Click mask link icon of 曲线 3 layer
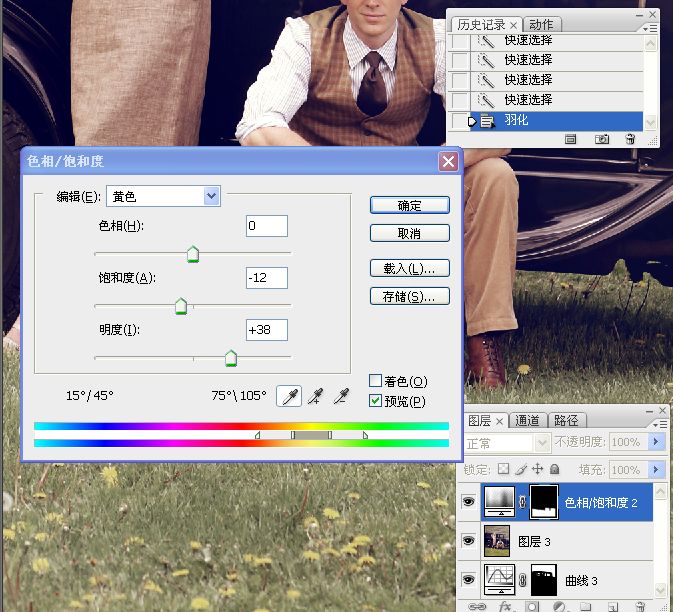 [522, 580]
